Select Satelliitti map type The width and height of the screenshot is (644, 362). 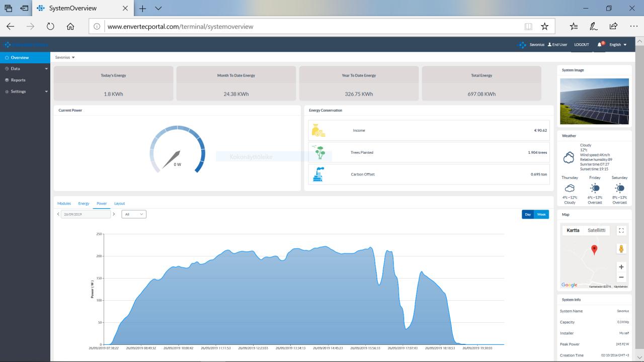click(597, 230)
